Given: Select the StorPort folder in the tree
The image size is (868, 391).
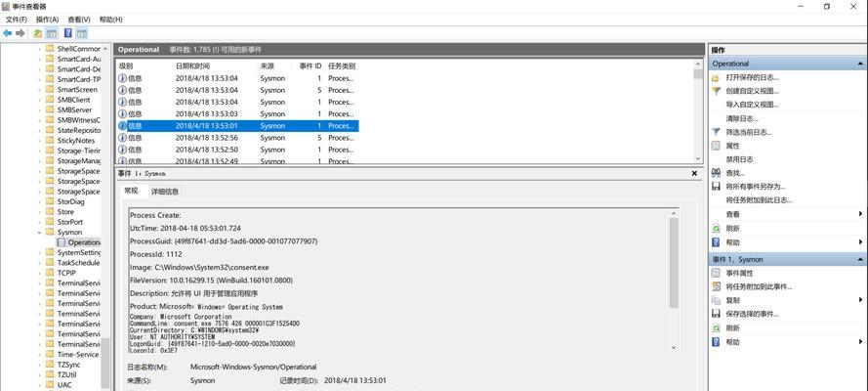Looking at the screenshot, I should [69, 222].
